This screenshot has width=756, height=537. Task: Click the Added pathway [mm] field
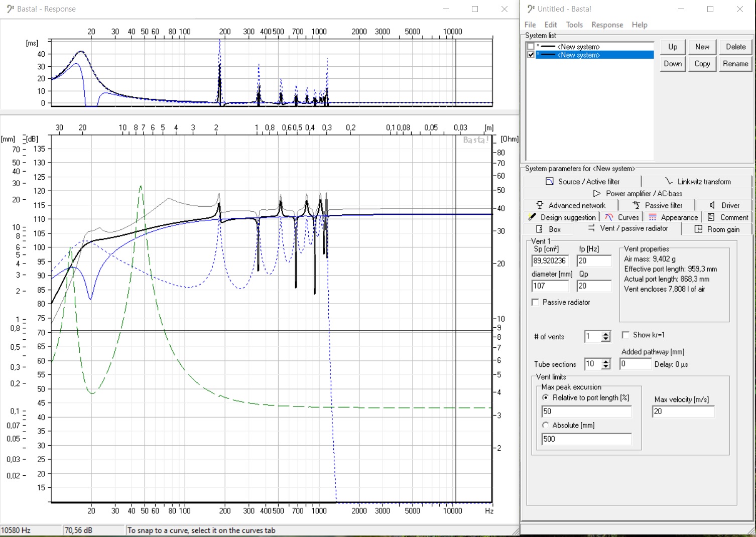pyautogui.click(x=636, y=364)
